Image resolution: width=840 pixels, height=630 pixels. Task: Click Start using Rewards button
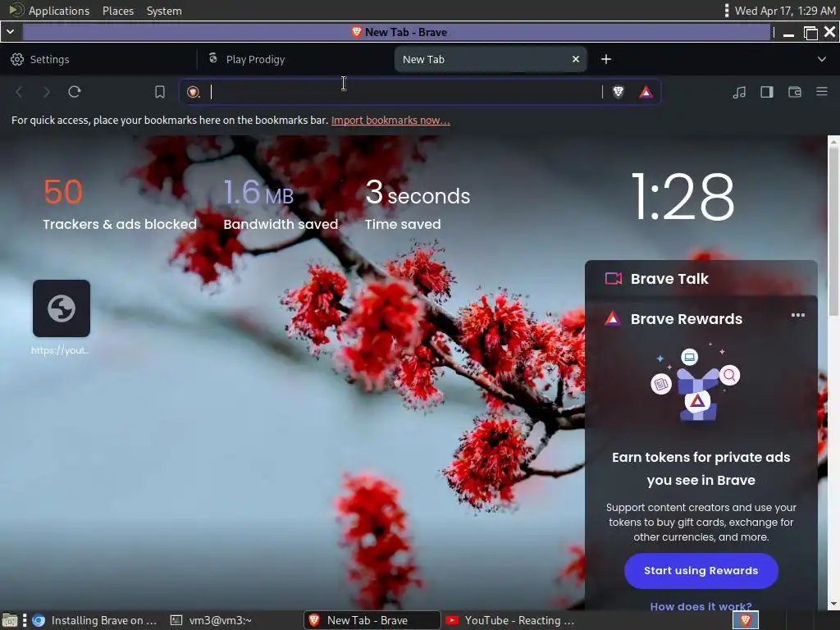pyautogui.click(x=701, y=571)
